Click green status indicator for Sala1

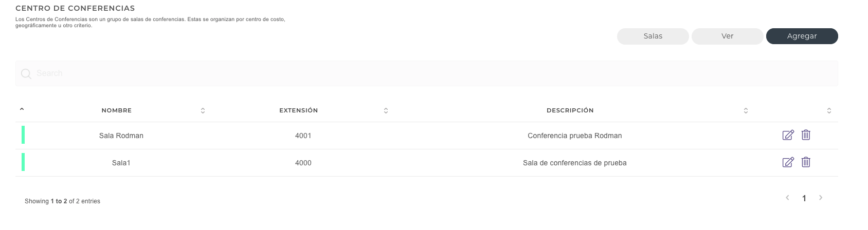point(23,162)
